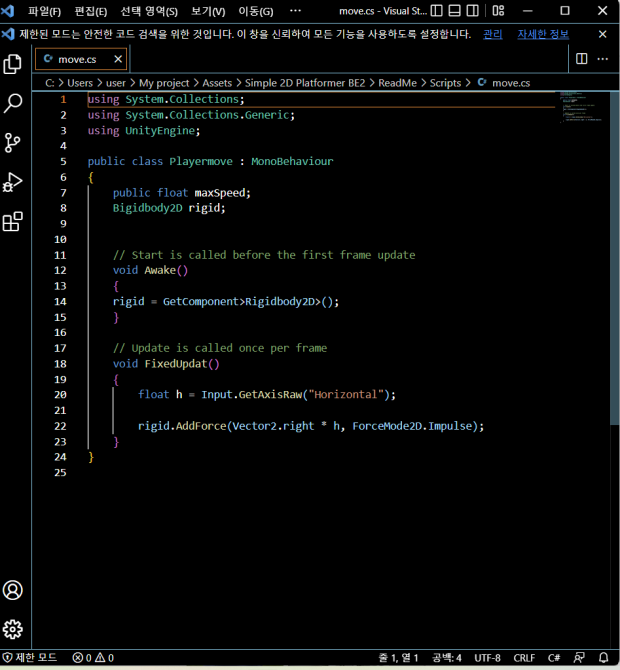This screenshot has width=620, height=670.
Task: Click breadcrumb segment Assets
Action: pos(217,83)
